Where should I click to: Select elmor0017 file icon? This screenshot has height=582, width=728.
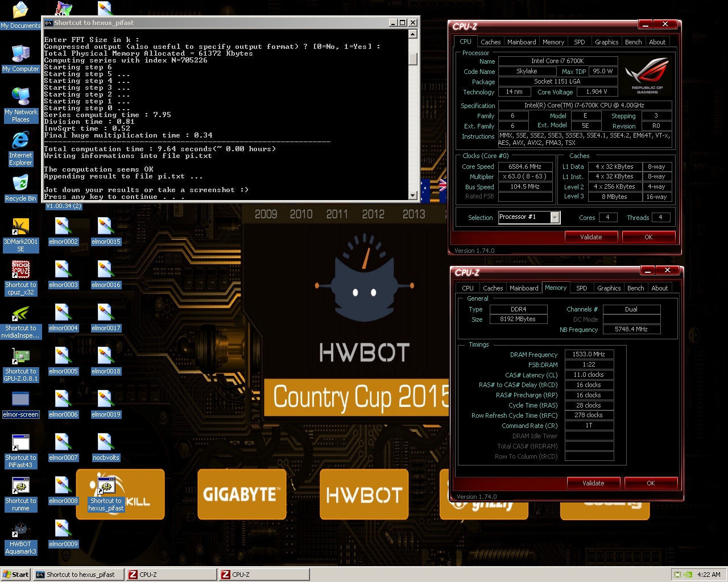coord(106,318)
